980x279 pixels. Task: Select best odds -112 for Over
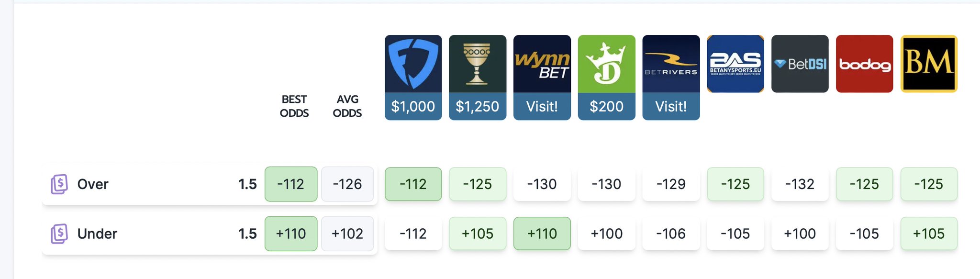(x=291, y=184)
